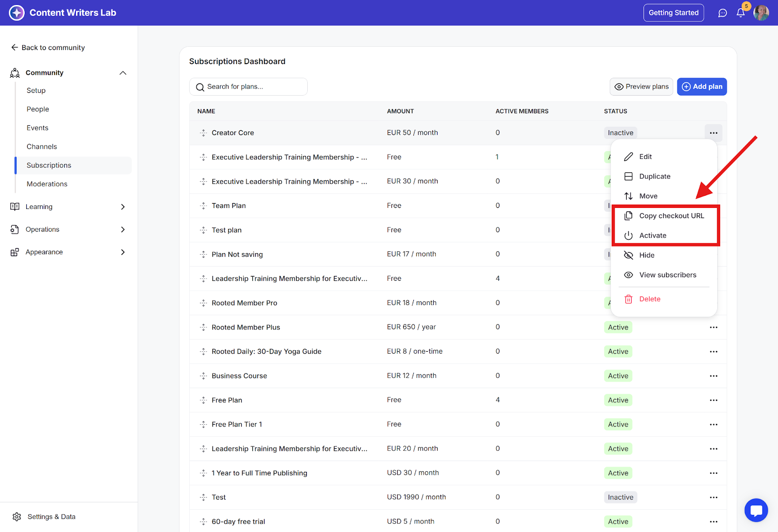
Task: Click the Preview plans button
Action: 641,86
